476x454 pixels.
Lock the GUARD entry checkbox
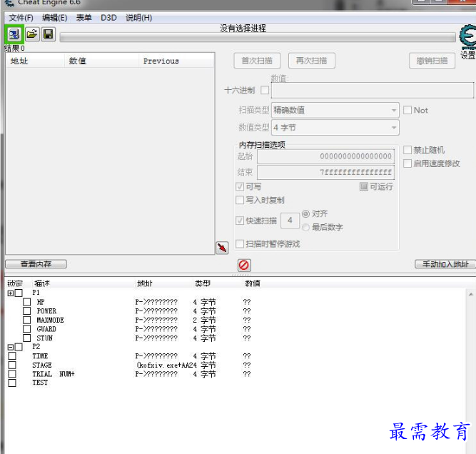tap(26, 329)
